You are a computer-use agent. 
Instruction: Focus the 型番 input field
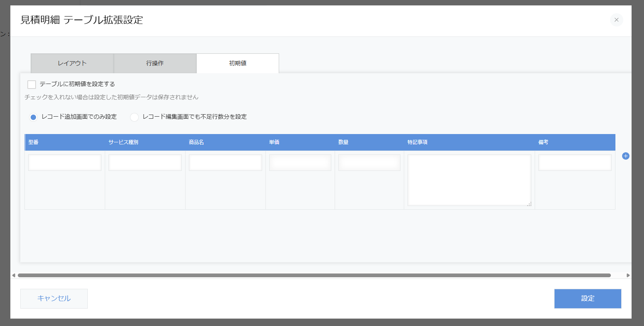[65, 163]
